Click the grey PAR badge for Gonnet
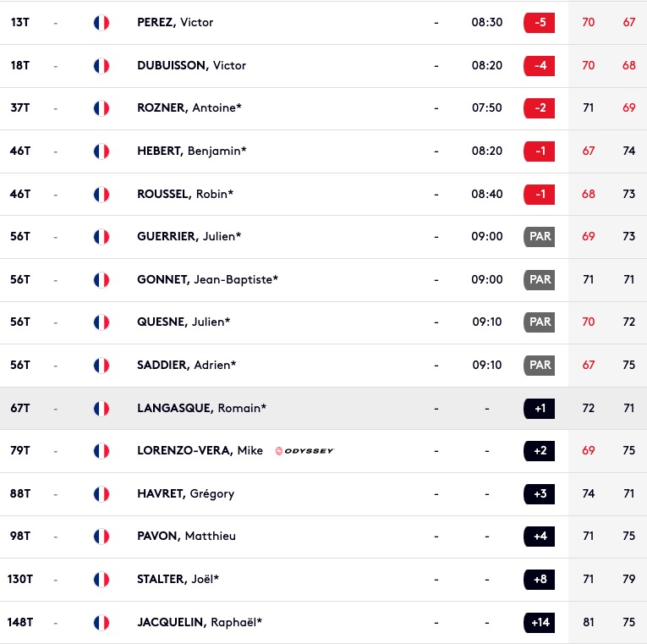This screenshot has width=647, height=644. coord(539,280)
